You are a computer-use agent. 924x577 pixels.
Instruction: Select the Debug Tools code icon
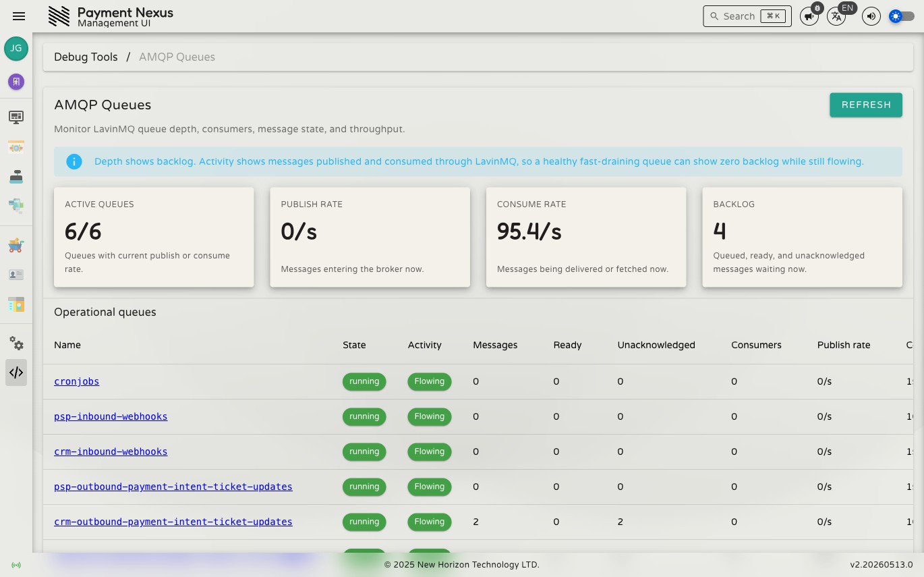16,373
